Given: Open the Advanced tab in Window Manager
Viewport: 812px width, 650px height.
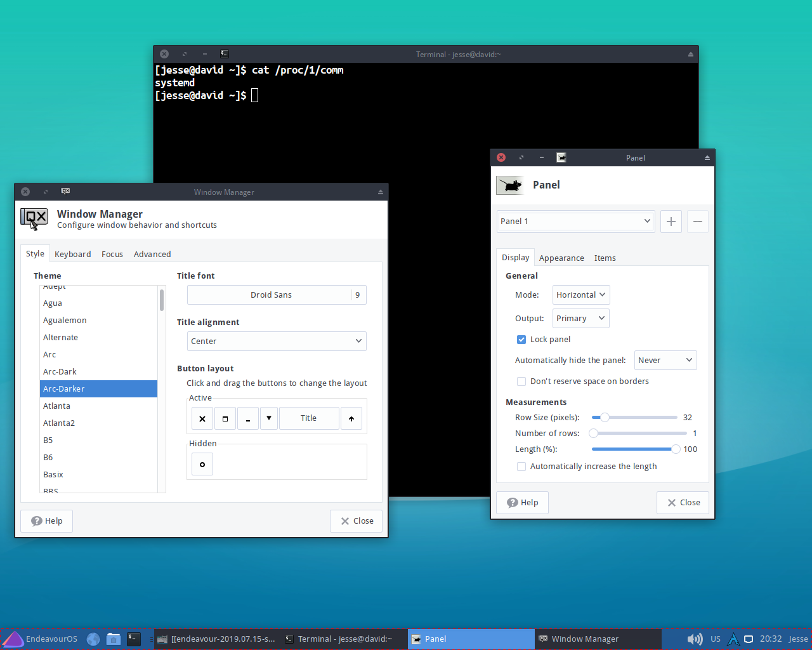Looking at the screenshot, I should (x=152, y=255).
